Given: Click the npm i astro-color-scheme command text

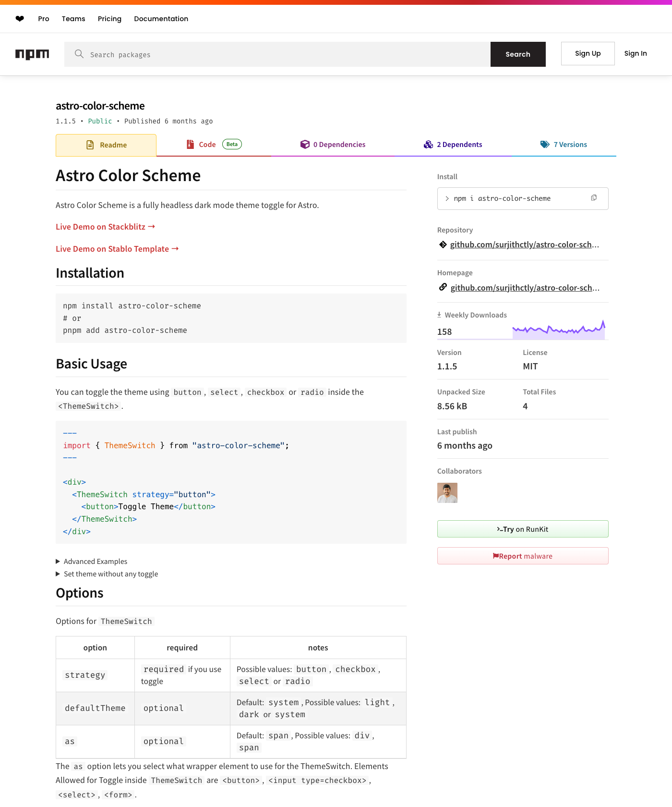Looking at the screenshot, I should click(502, 198).
